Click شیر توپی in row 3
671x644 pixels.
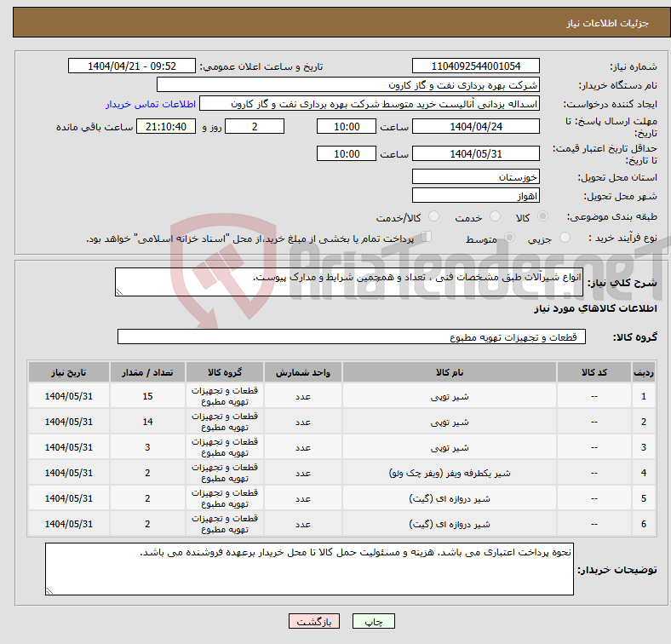(450, 447)
